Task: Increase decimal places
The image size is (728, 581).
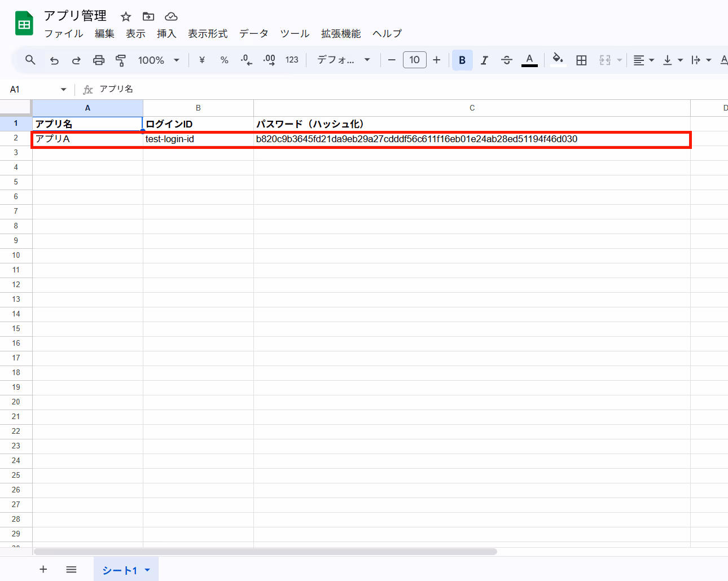Action: pos(269,60)
